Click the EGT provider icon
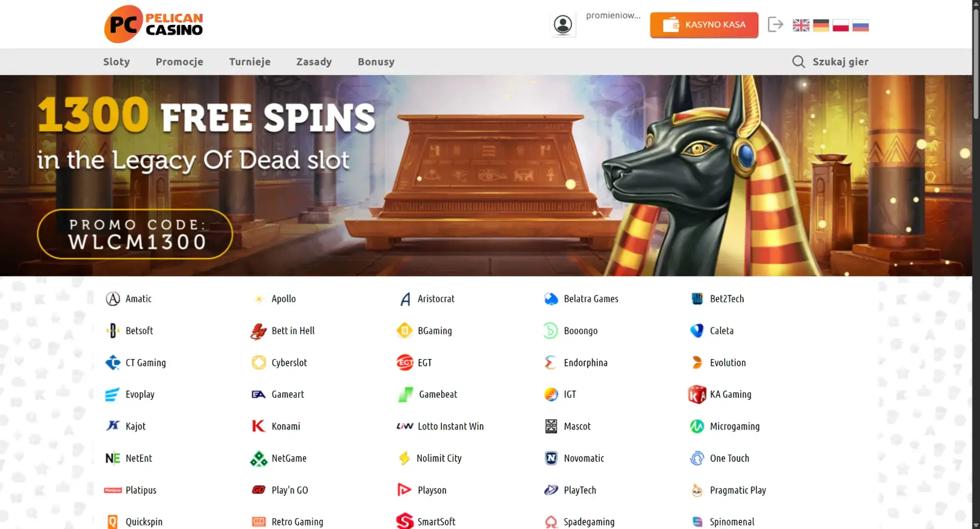 coord(404,362)
